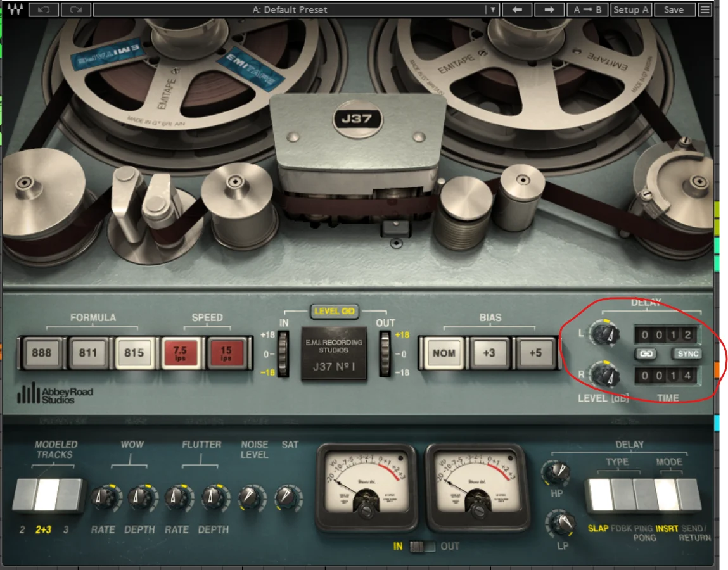Select NOM bias setting

click(444, 353)
